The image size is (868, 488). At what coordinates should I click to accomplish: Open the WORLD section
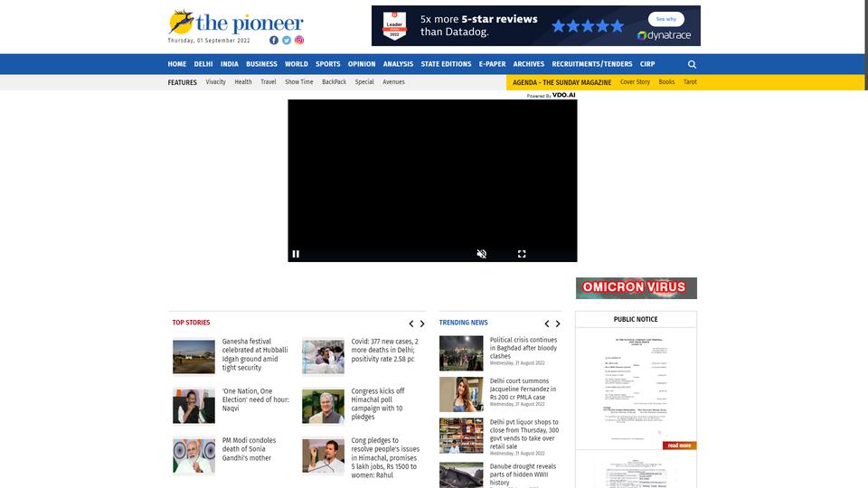coord(297,64)
